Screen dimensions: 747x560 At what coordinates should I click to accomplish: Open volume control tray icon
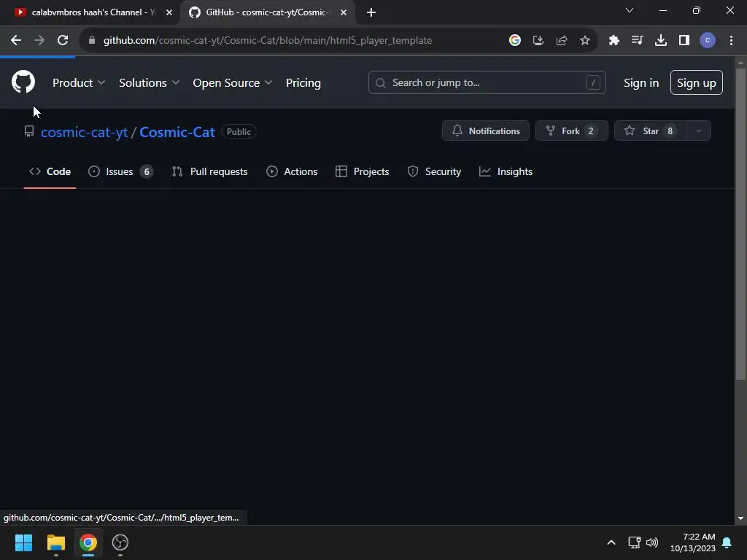click(x=652, y=542)
